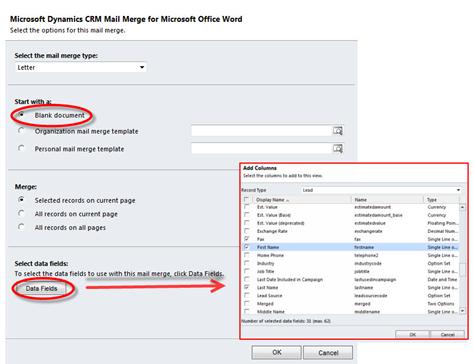Select Personal mail merge template radio

click(x=21, y=148)
